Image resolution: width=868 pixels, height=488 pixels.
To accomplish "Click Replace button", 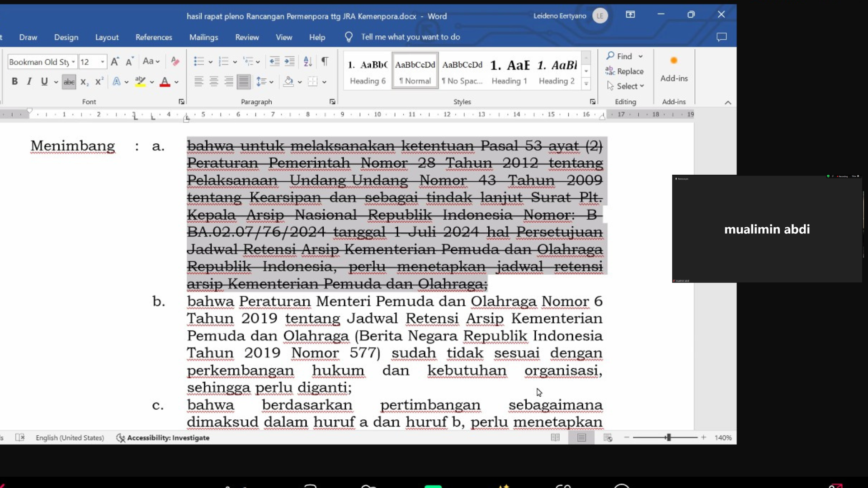I will click(x=624, y=71).
